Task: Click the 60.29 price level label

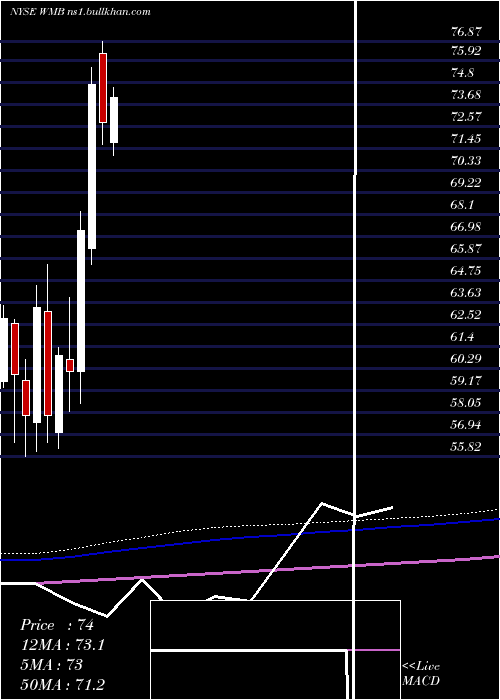Action: click(466, 358)
